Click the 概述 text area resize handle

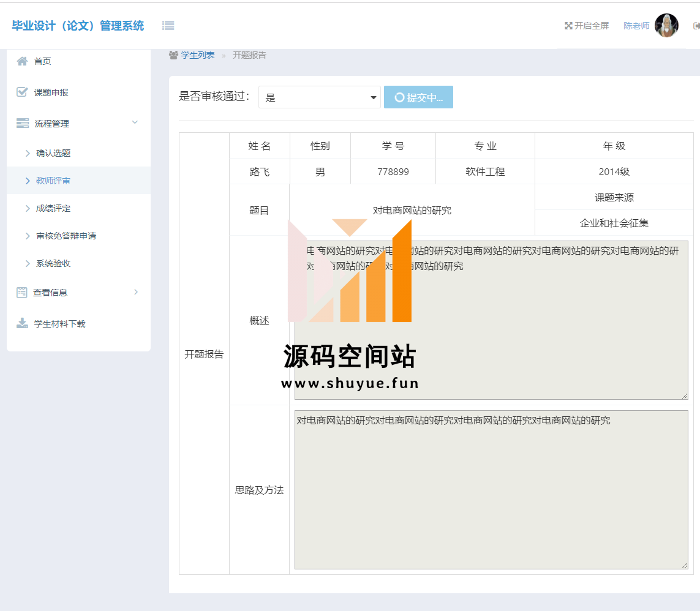click(x=685, y=396)
